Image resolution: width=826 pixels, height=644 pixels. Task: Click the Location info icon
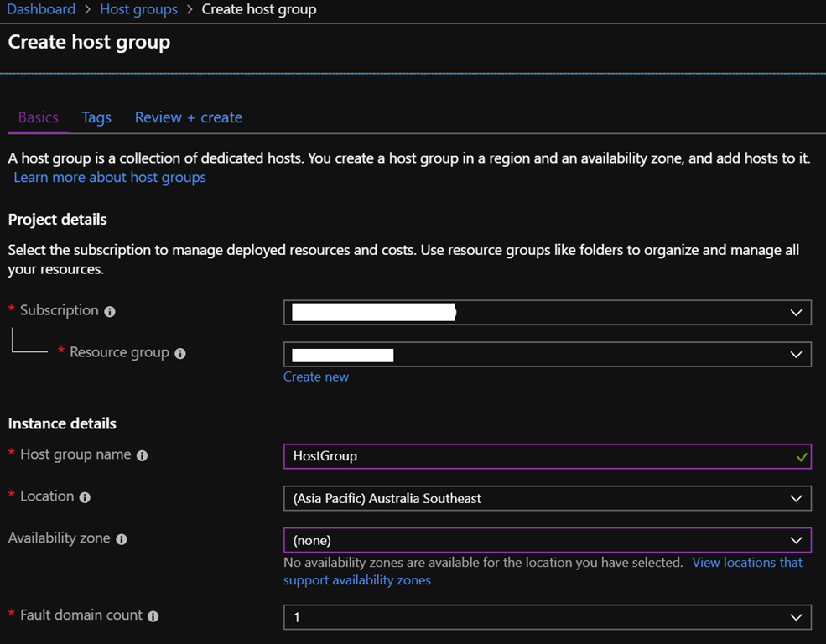tap(85, 497)
